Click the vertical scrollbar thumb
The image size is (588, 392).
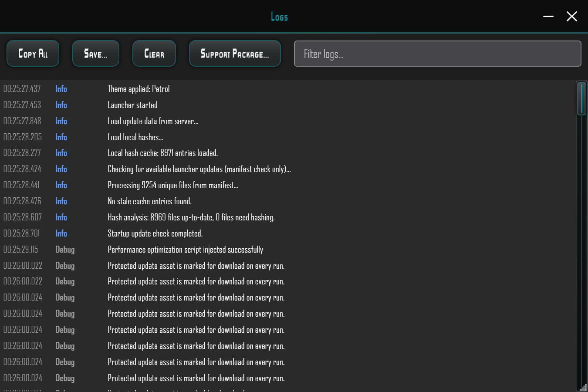(x=581, y=98)
